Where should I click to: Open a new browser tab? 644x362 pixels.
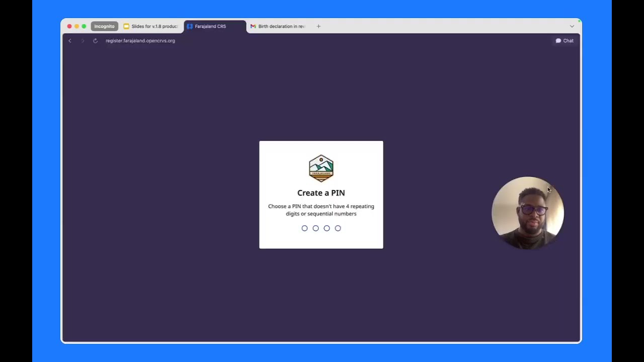(x=318, y=26)
